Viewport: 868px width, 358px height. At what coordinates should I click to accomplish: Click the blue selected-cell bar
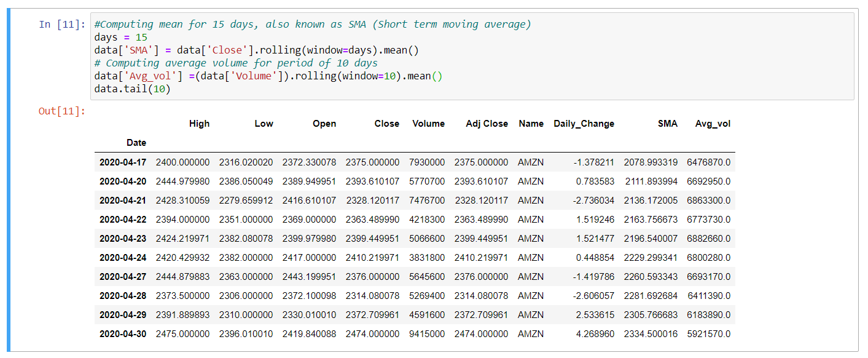click(9, 180)
